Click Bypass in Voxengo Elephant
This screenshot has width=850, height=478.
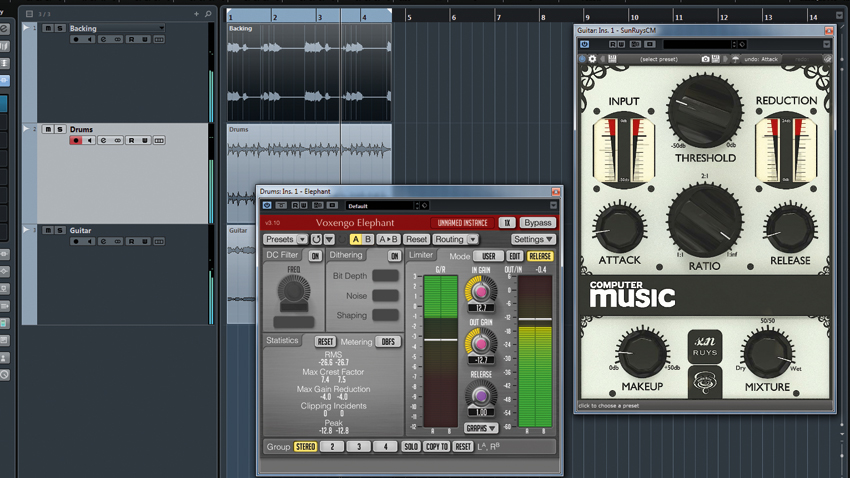537,223
